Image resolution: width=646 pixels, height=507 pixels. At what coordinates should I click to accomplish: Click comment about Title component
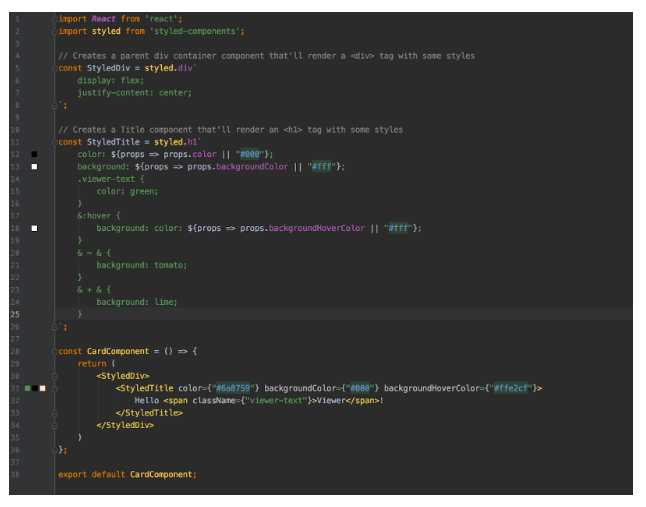(231, 130)
